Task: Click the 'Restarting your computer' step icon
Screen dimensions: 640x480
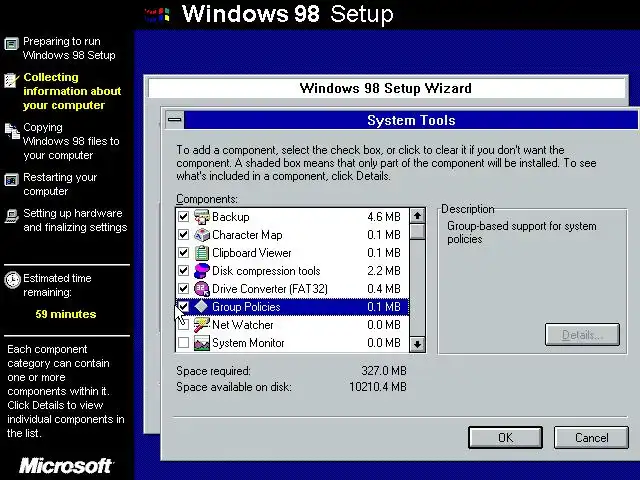Action: tap(11, 180)
